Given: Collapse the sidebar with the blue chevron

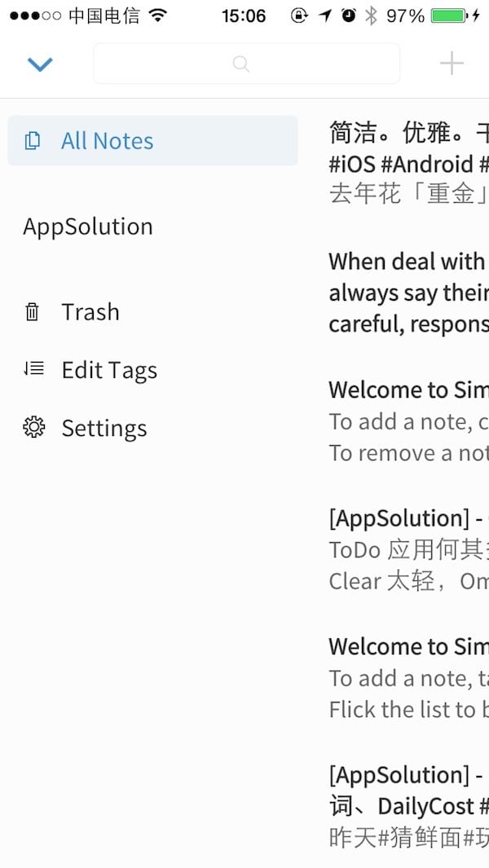Looking at the screenshot, I should coord(40,64).
